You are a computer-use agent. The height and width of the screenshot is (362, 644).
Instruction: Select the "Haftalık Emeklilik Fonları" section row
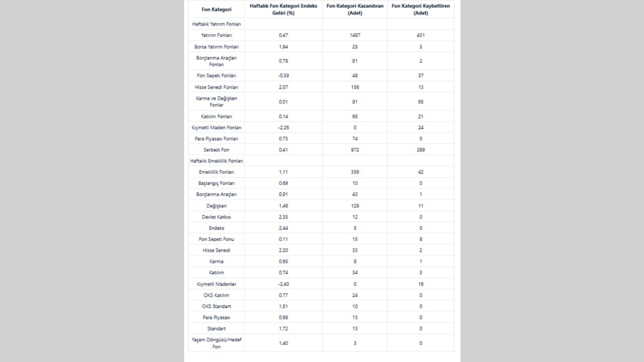[216, 161]
